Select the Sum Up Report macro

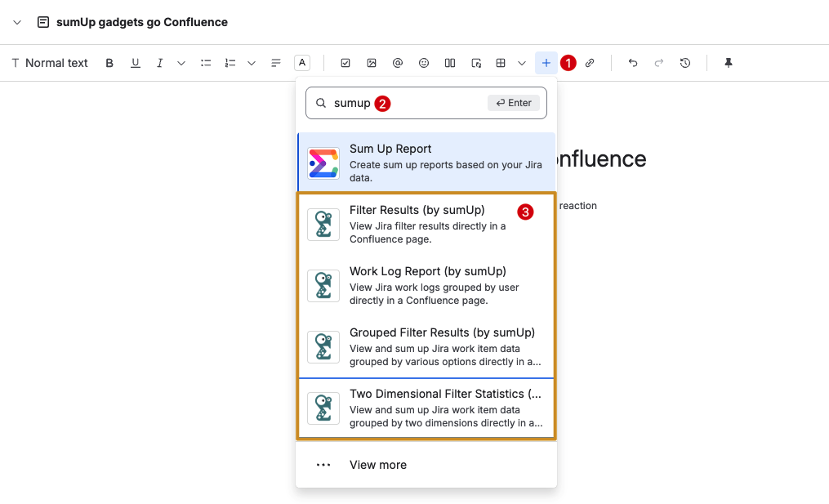click(426, 163)
